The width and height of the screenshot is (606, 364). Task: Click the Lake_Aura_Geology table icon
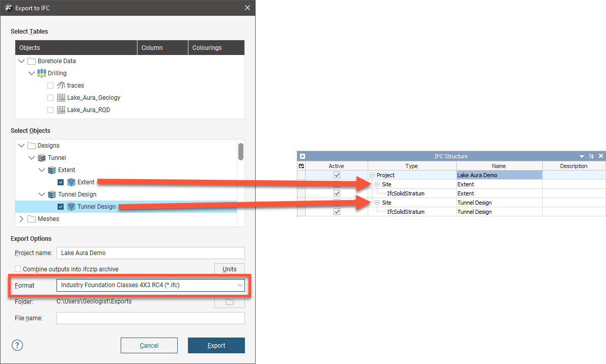(61, 98)
